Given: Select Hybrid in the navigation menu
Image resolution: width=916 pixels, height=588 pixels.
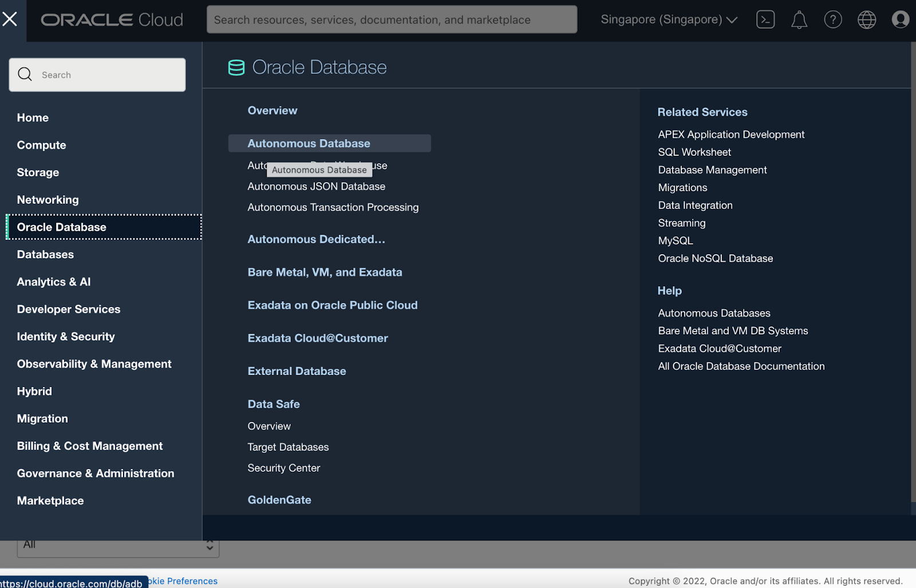Looking at the screenshot, I should point(34,391).
